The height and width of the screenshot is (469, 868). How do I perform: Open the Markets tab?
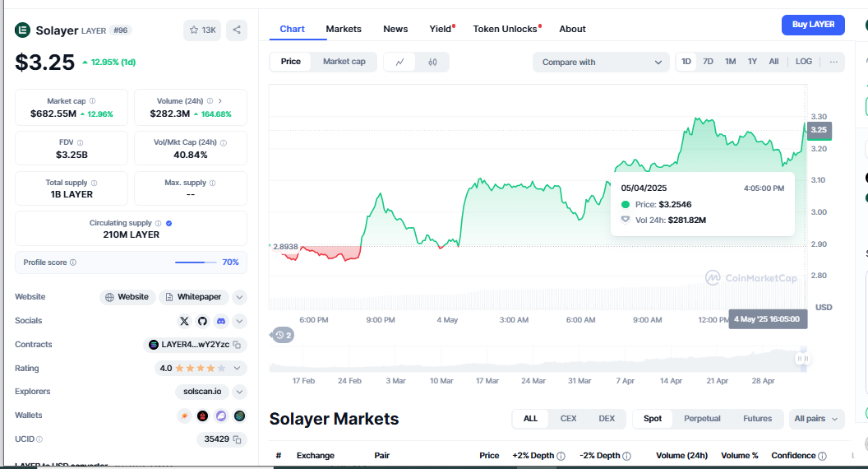pos(344,29)
